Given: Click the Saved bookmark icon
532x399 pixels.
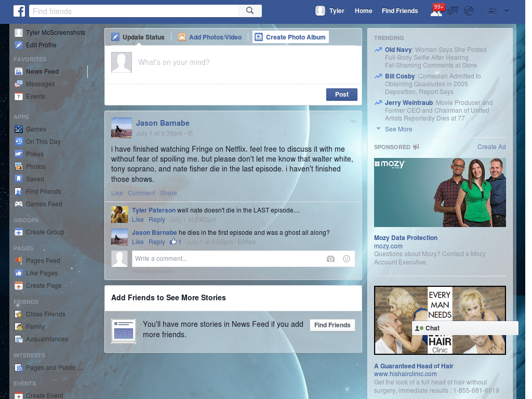Looking at the screenshot, I should [x=19, y=179].
